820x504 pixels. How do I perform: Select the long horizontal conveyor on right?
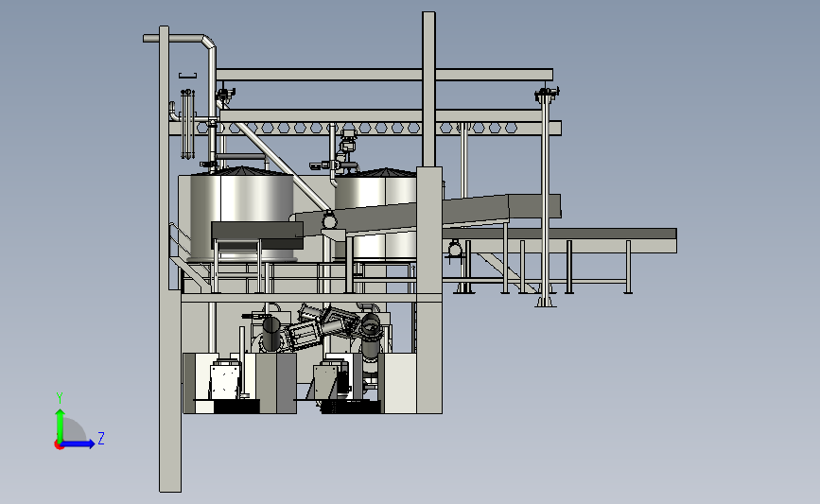pos(560,240)
